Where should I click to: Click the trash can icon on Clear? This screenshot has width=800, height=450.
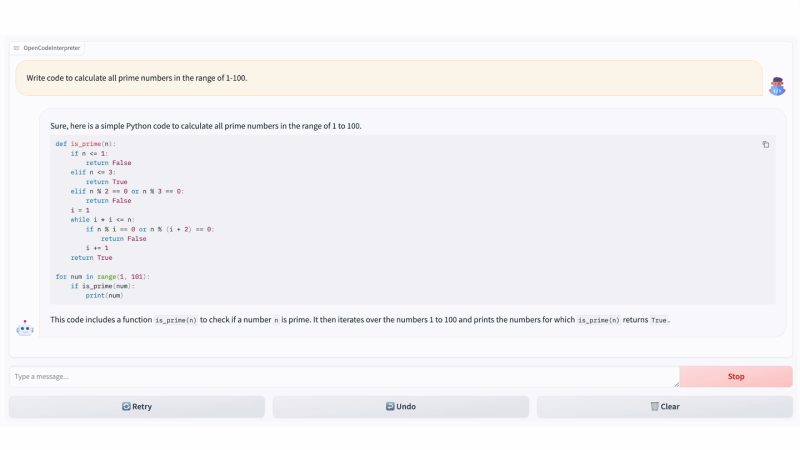coord(654,407)
